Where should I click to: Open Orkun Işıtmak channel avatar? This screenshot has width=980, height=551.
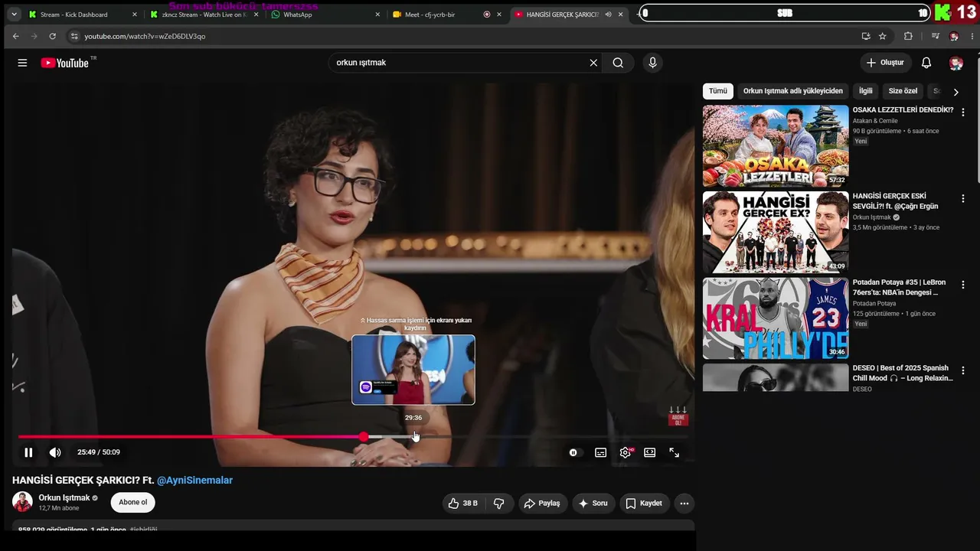tap(22, 502)
